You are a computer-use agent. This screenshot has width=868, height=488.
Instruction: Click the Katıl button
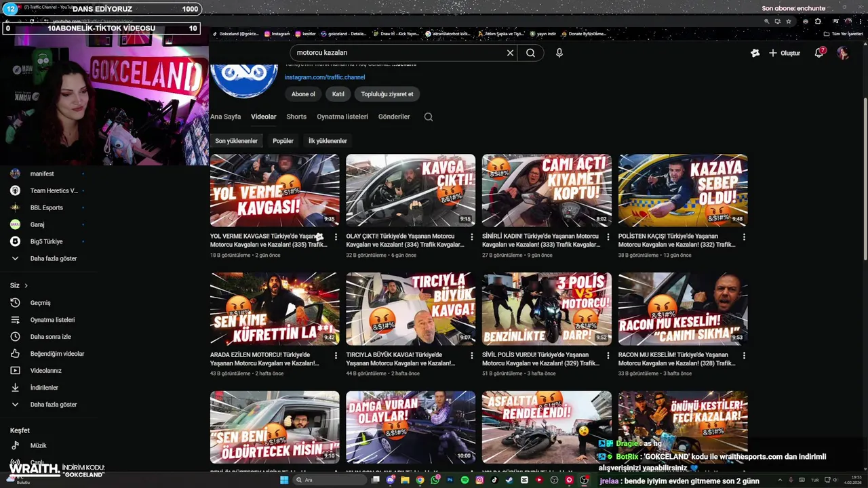(338, 94)
